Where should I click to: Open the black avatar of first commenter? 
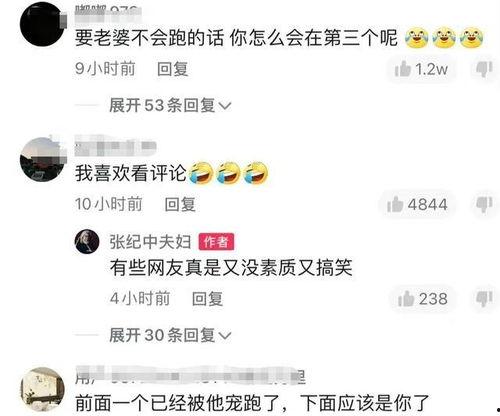[42, 24]
